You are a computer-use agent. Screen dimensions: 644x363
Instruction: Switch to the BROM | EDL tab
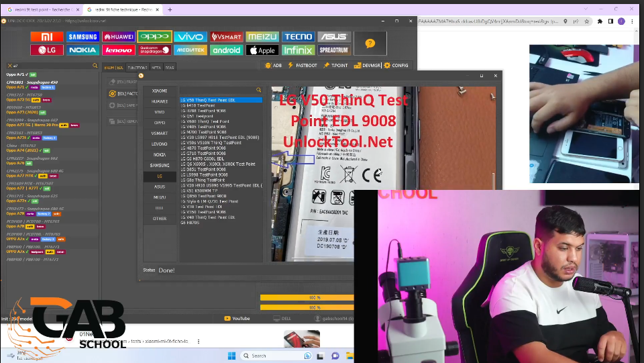[114, 68]
